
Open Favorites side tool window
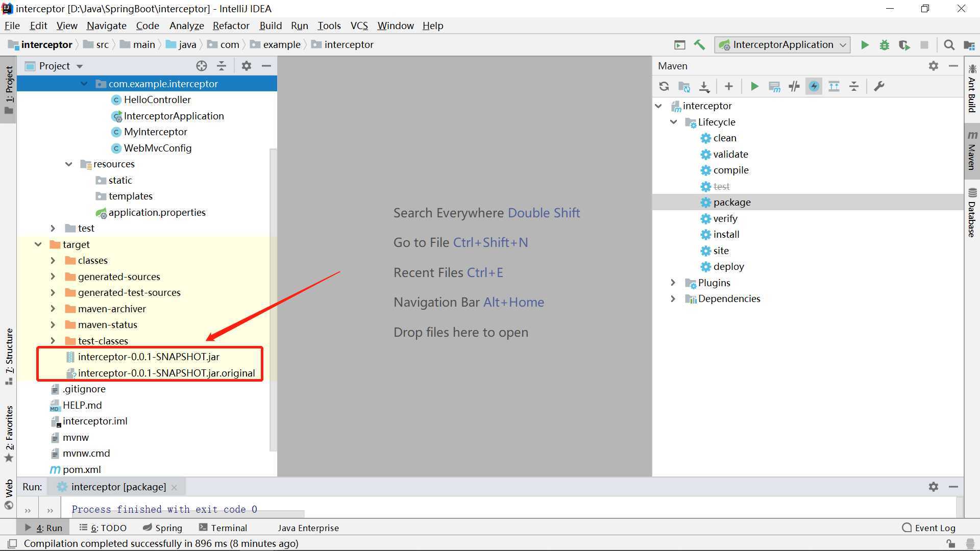(9, 434)
